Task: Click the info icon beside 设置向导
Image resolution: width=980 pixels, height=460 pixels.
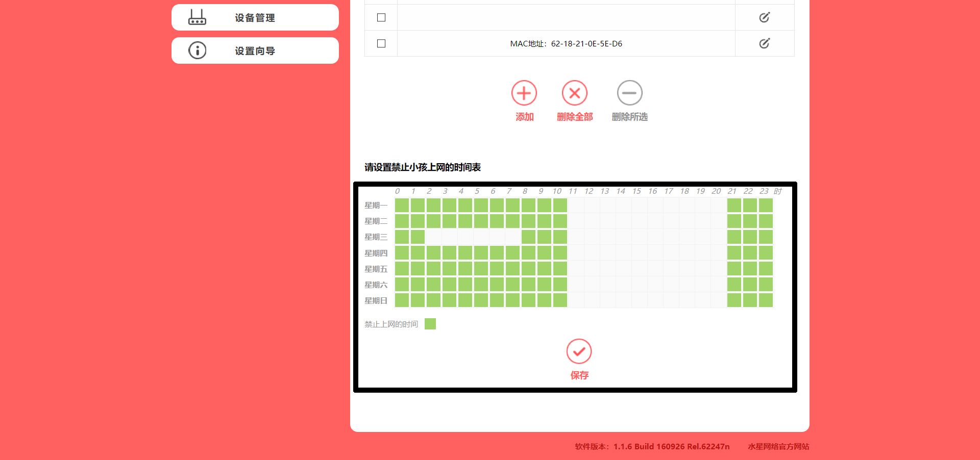Action: click(197, 50)
